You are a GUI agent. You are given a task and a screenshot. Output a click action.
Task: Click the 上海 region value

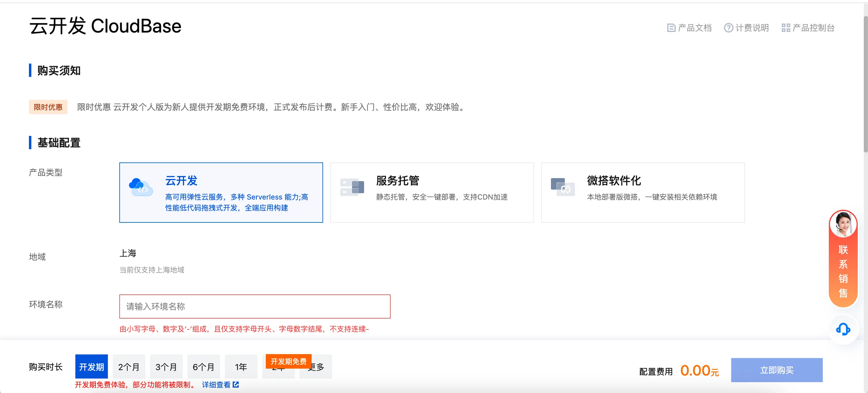click(x=128, y=253)
